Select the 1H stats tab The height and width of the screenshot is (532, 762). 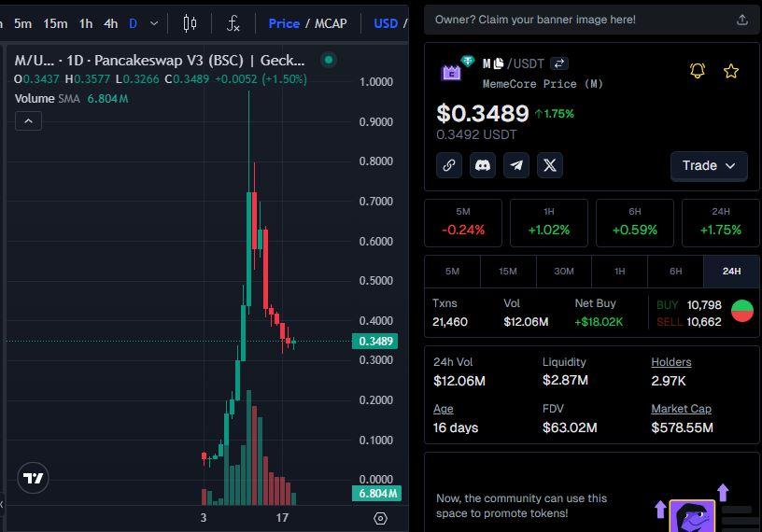click(x=619, y=272)
